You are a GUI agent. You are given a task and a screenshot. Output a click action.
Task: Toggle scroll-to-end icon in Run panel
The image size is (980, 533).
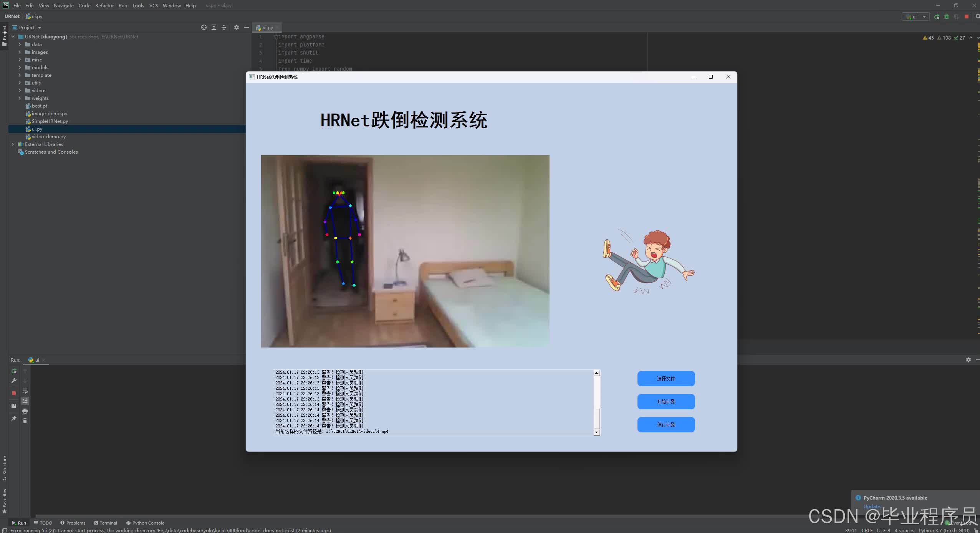(25, 401)
